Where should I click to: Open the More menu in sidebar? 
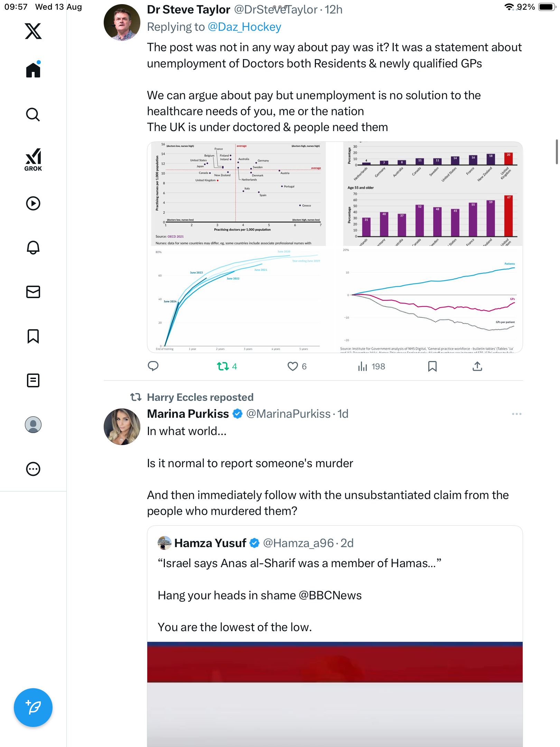(33, 469)
